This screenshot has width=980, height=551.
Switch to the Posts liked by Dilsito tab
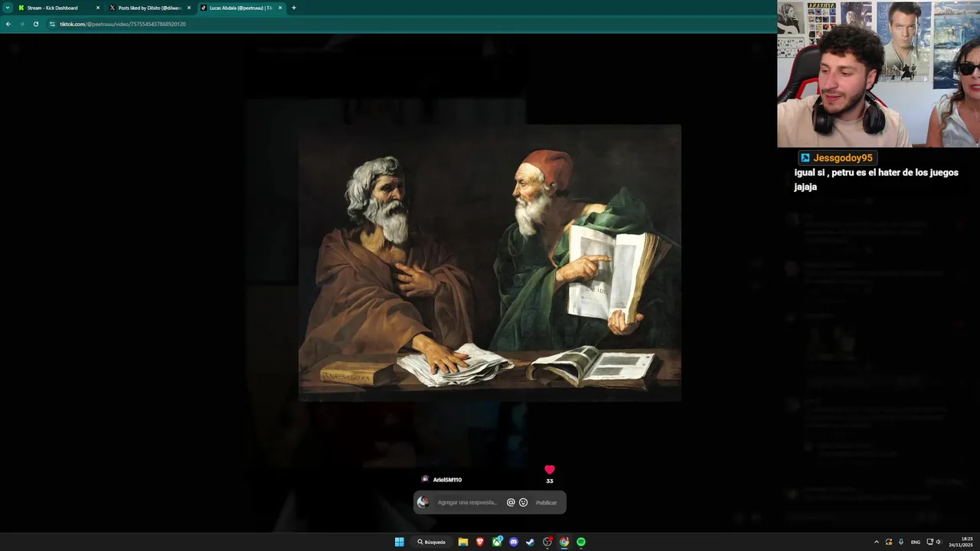150,8
